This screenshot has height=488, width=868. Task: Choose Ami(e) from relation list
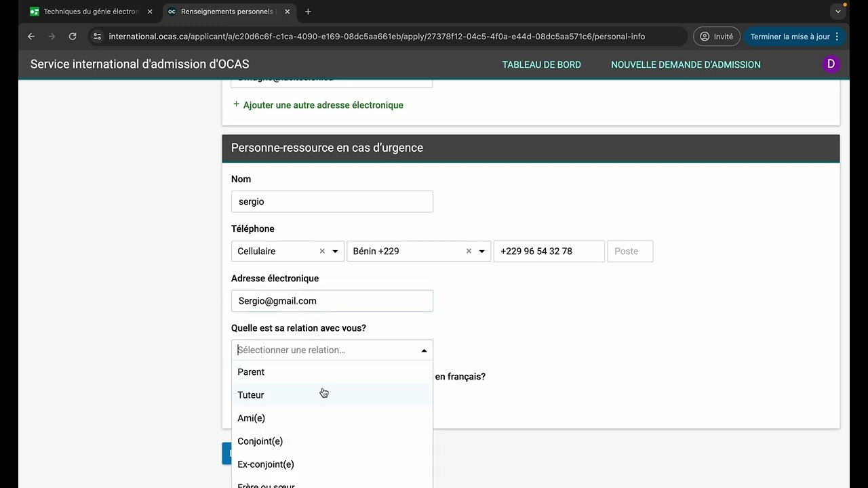pos(332,418)
